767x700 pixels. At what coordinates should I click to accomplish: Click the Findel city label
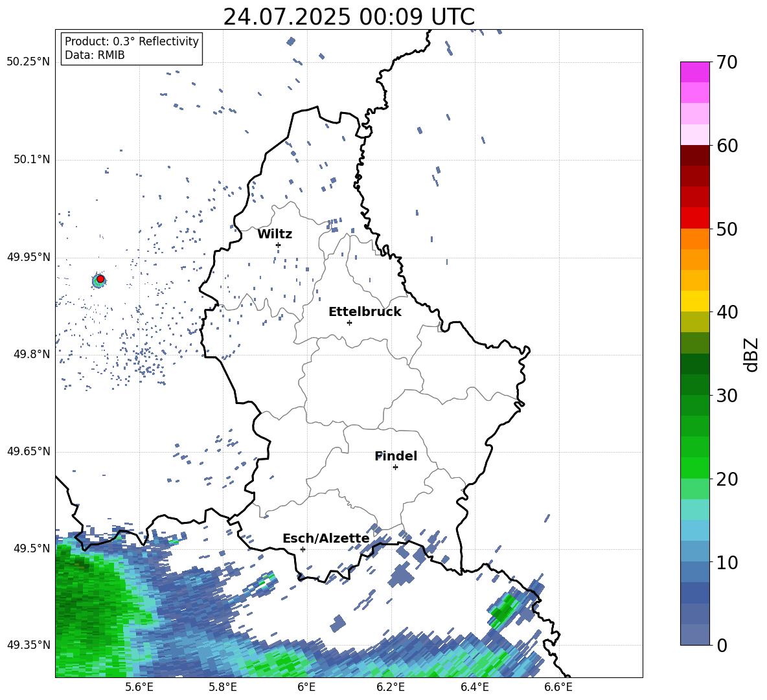pyautogui.click(x=396, y=456)
